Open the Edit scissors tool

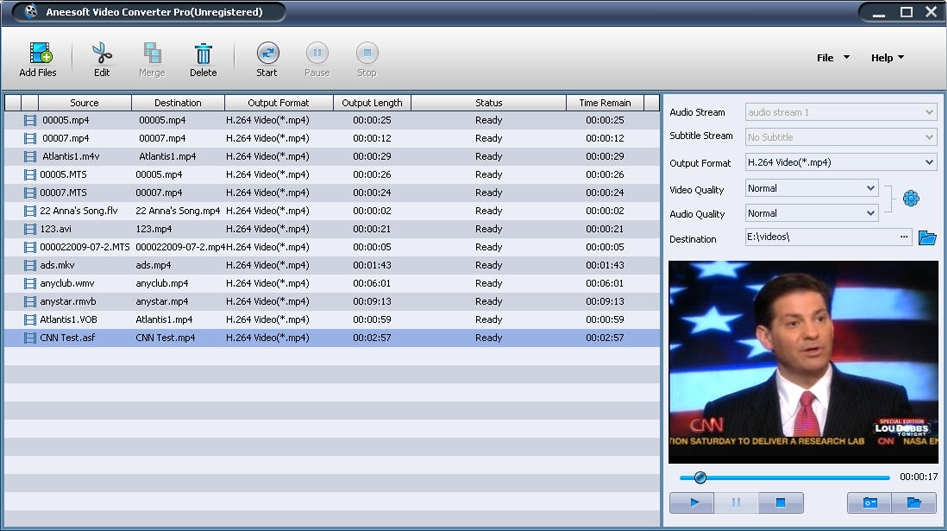coord(101,59)
